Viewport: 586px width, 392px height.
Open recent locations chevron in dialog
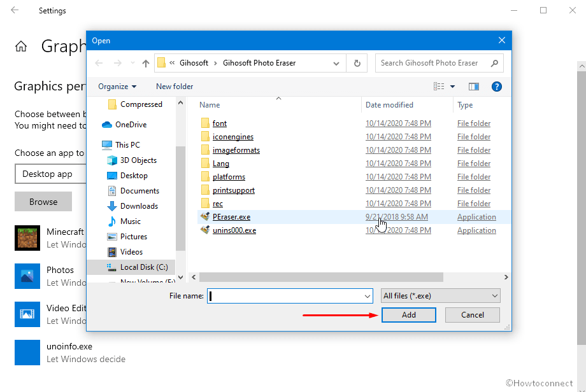(132, 63)
